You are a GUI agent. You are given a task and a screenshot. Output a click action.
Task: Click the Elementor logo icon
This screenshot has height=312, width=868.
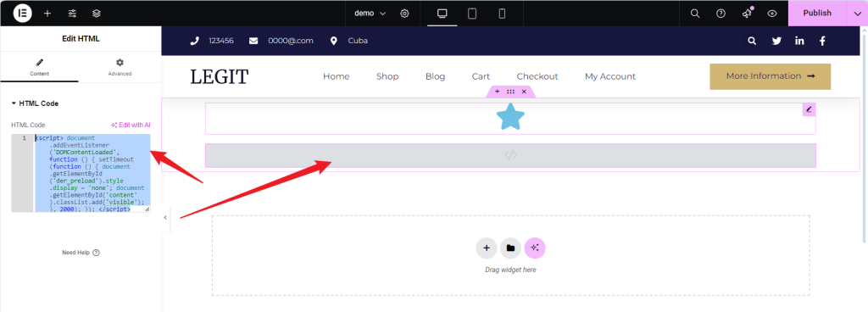click(x=23, y=14)
